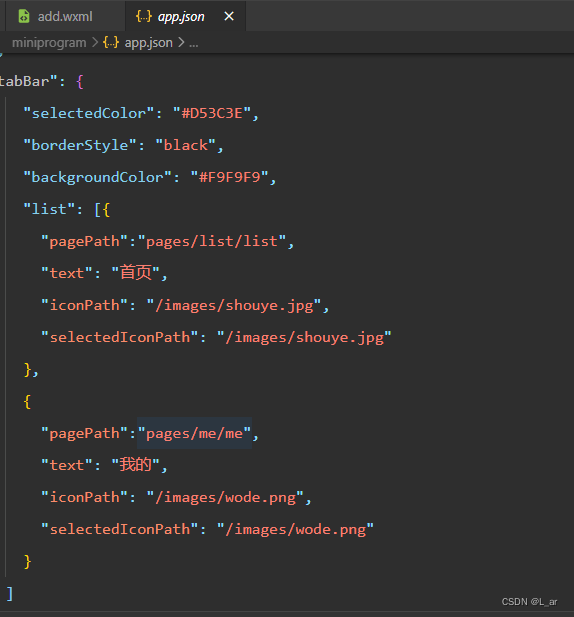This screenshot has width=574, height=617.
Task: Click the iconPath "/images/shouye.jpg" value
Action: click(x=234, y=305)
